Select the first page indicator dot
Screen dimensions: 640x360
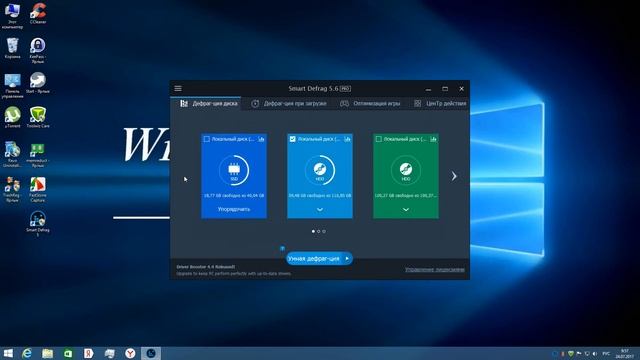[x=313, y=231]
